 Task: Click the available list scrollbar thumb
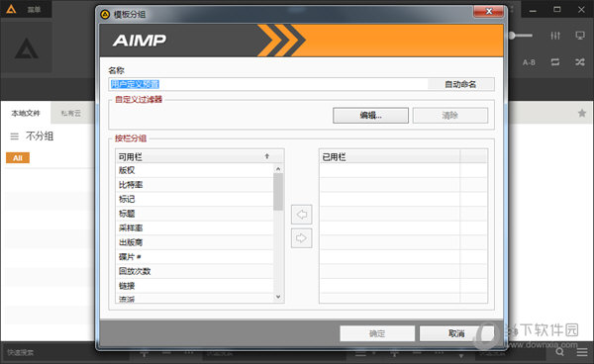tap(278, 192)
